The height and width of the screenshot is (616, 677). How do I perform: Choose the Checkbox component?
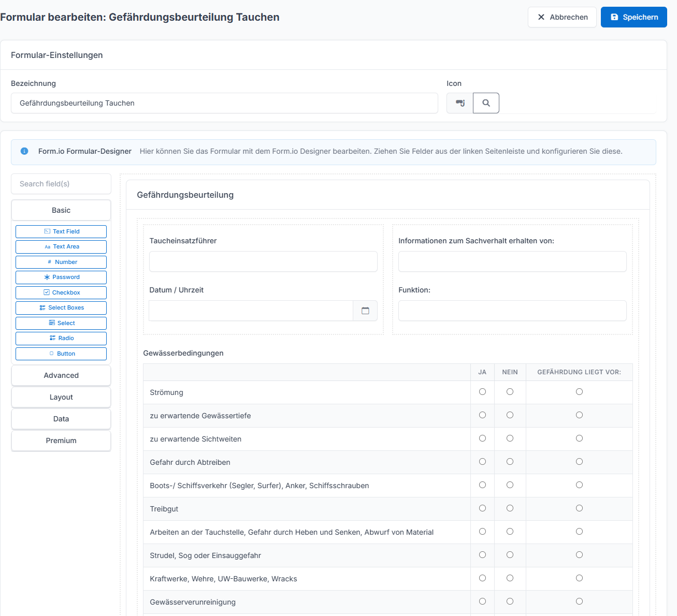point(61,292)
